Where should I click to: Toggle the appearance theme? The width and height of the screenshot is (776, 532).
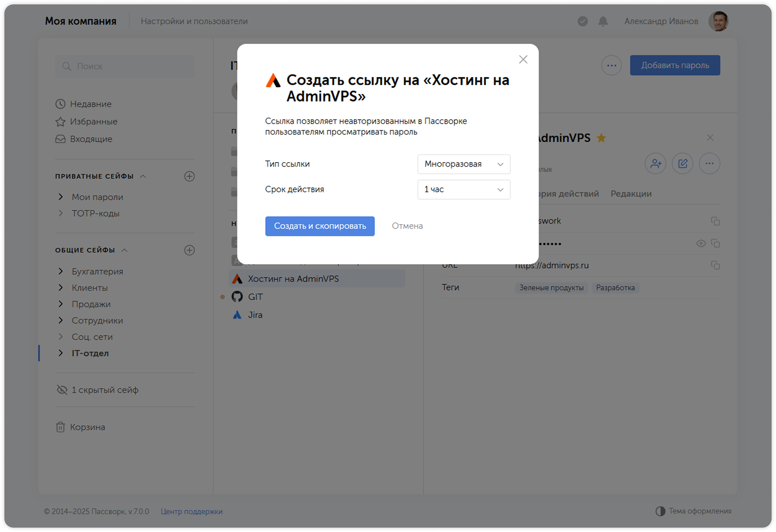point(693,511)
